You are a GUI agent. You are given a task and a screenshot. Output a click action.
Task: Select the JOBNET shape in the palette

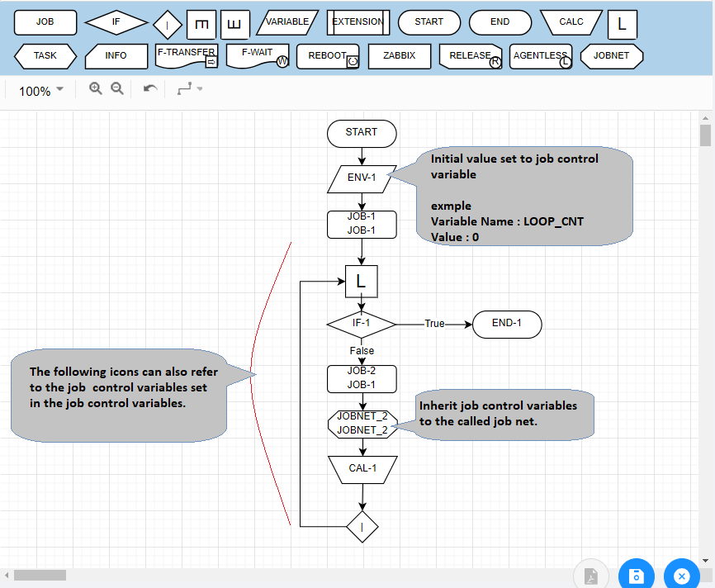612,56
